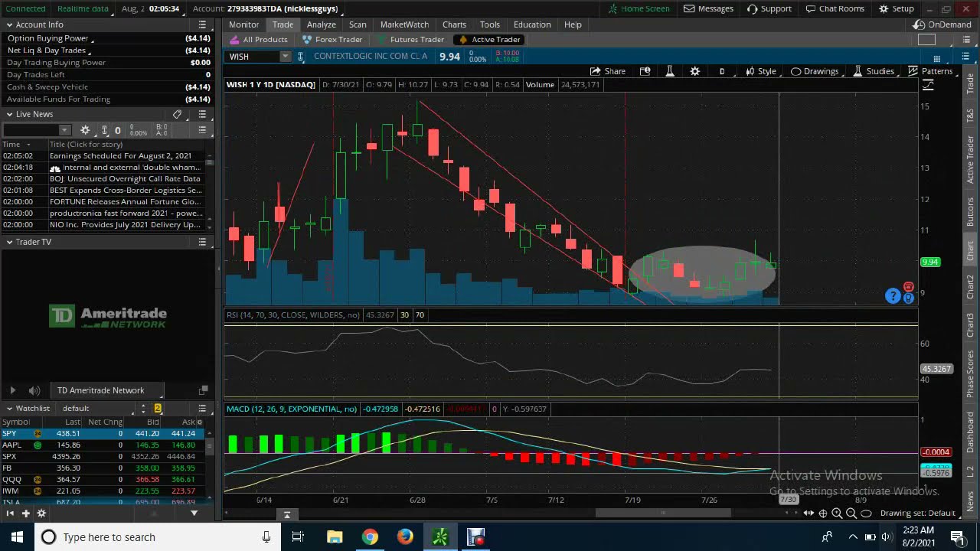The image size is (980, 551).
Task: Go to the Home Screen
Action: tap(639, 8)
